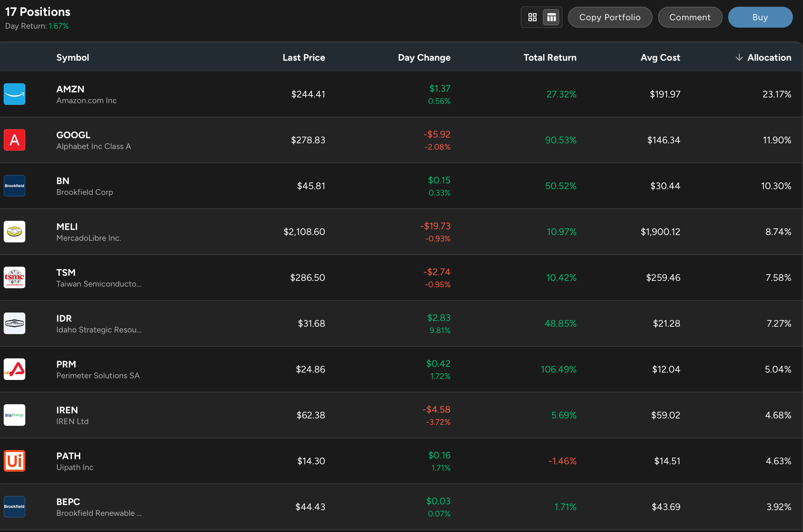Sort positions by Day Change
Viewport: 803px width, 532px height.
(x=424, y=57)
